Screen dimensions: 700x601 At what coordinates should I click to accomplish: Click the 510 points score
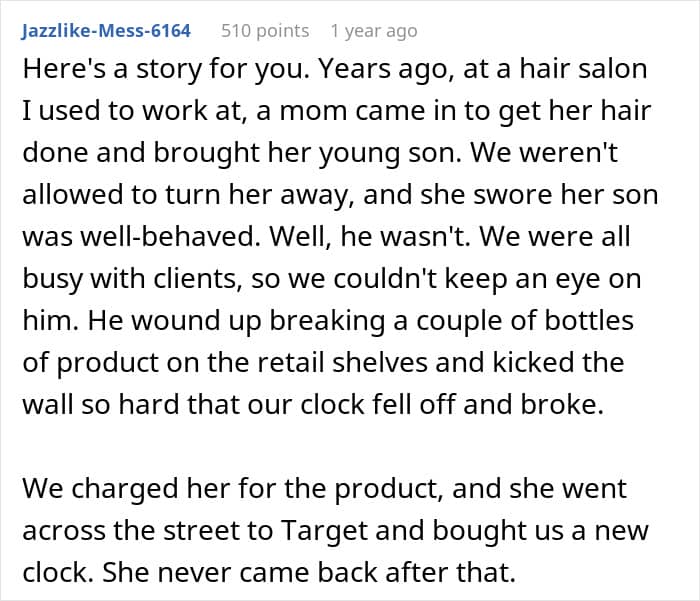tap(264, 30)
